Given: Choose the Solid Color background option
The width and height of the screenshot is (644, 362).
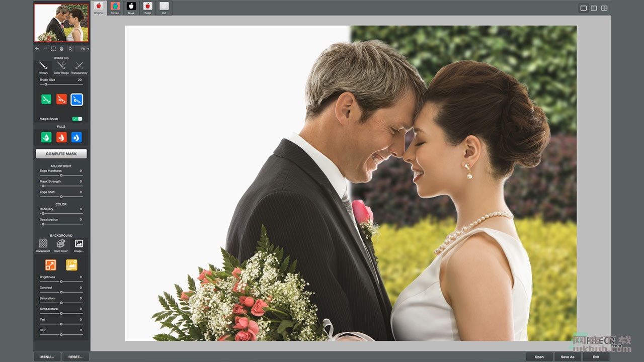Looking at the screenshot, I should pos(61,245).
